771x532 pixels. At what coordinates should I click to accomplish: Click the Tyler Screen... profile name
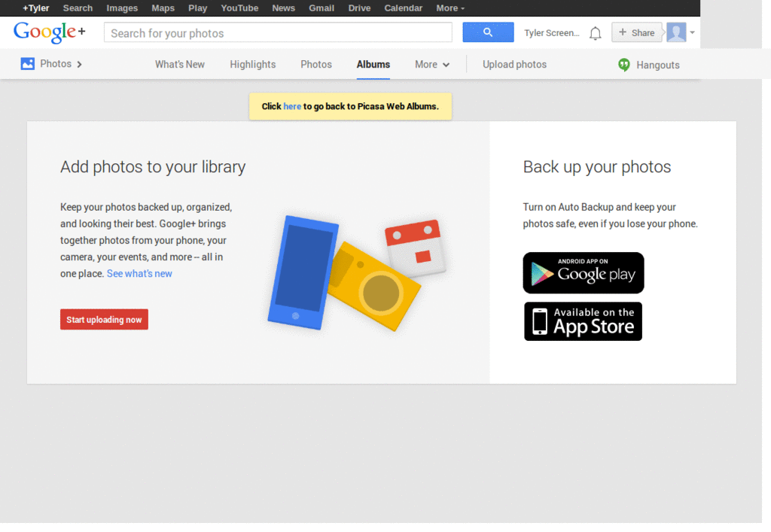click(x=552, y=33)
